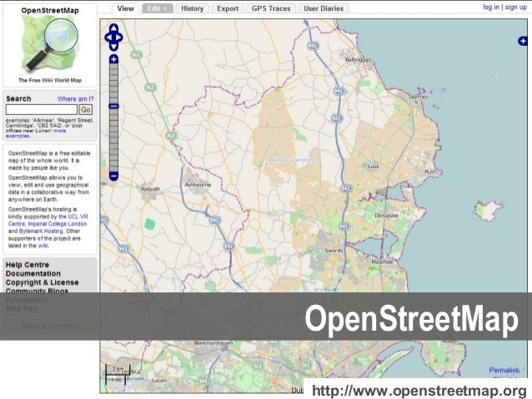532x399 pixels.
Task: Open the Export tab
Action: click(227, 8)
